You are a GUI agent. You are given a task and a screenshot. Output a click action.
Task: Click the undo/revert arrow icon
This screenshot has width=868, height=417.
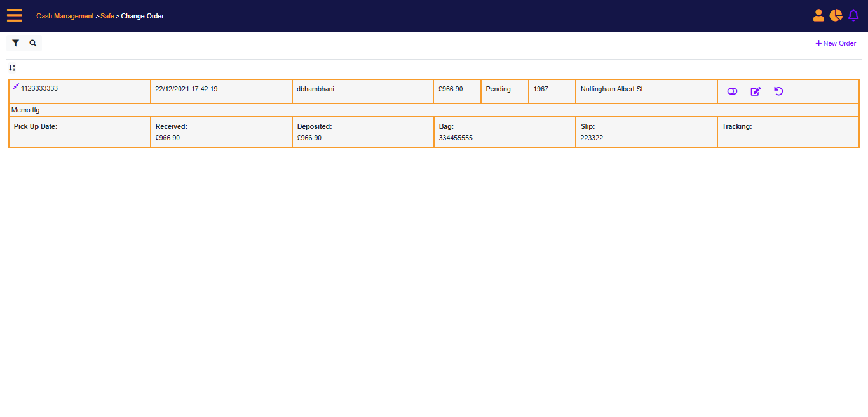778,91
